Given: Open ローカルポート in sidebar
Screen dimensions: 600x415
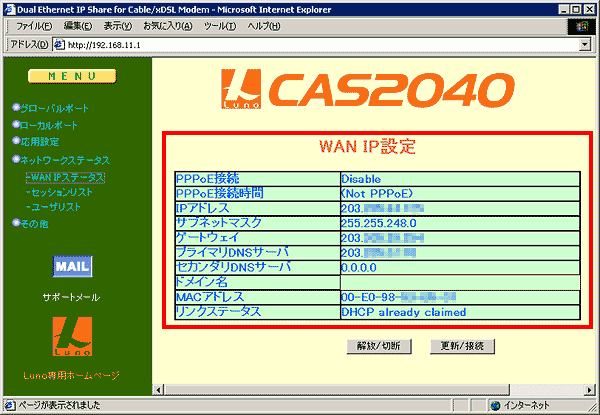Looking at the screenshot, I should click(49, 125).
